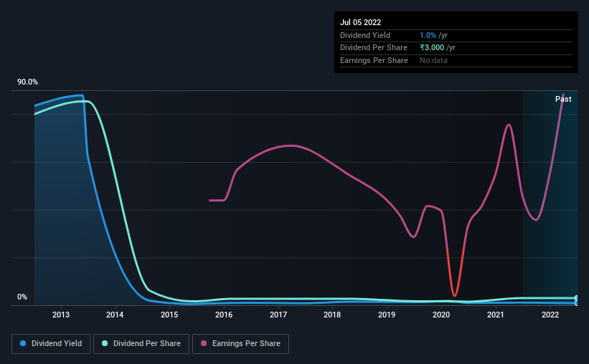The image size is (589, 364).
Task: Select the 2019 label on the x-axis
Action: click(x=387, y=315)
